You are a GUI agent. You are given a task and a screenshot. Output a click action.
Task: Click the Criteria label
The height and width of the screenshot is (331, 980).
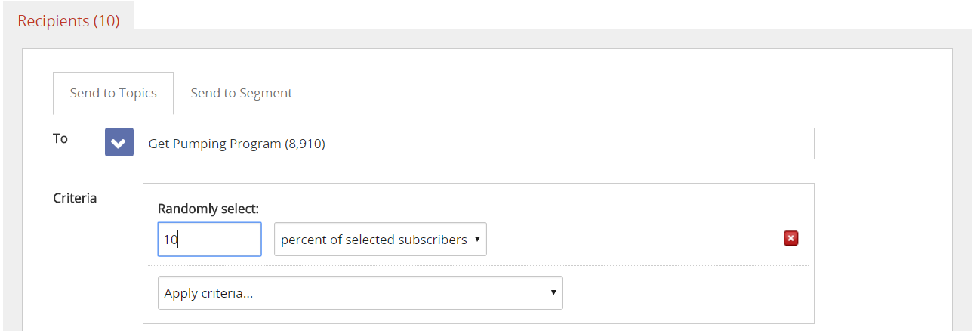click(75, 198)
